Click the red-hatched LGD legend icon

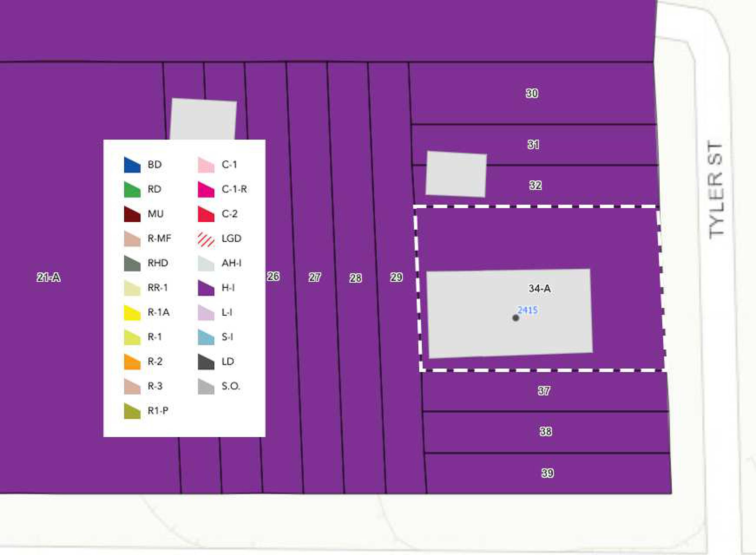(x=206, y=239)
